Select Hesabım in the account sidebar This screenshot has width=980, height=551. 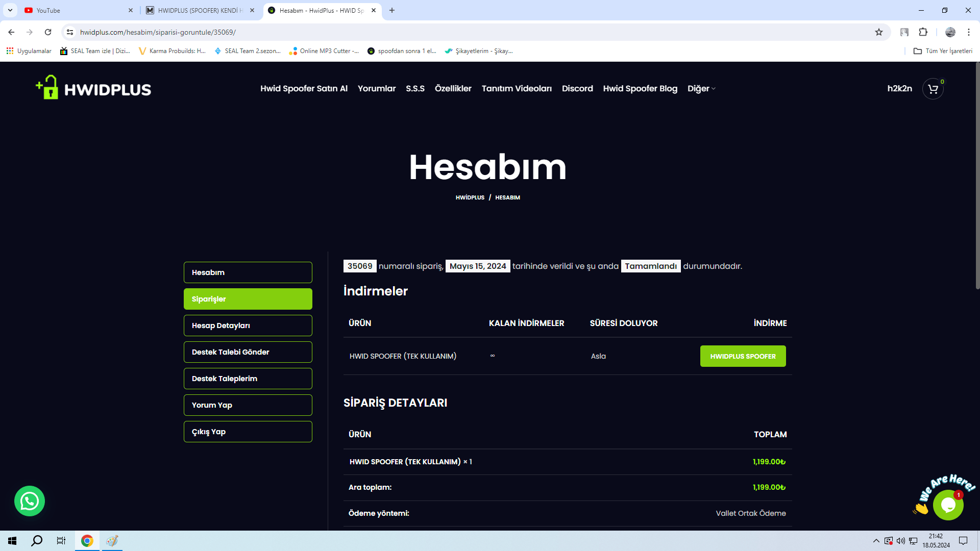[248, 272]
